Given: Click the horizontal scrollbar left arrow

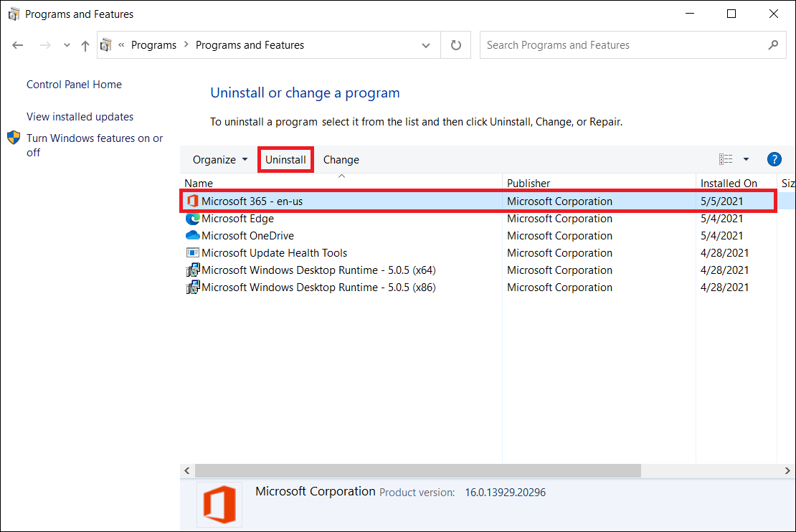Looking at the screenshot, I should 187,470.
